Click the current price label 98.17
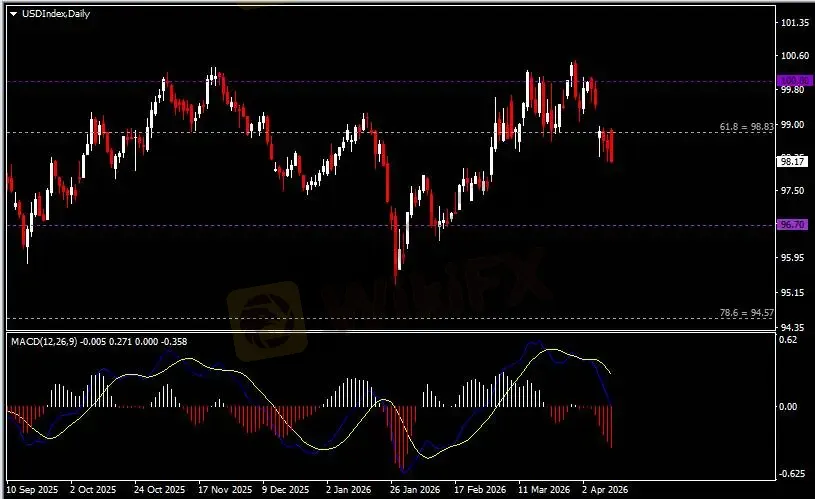815x499 pixels. (x=791, y=160)
